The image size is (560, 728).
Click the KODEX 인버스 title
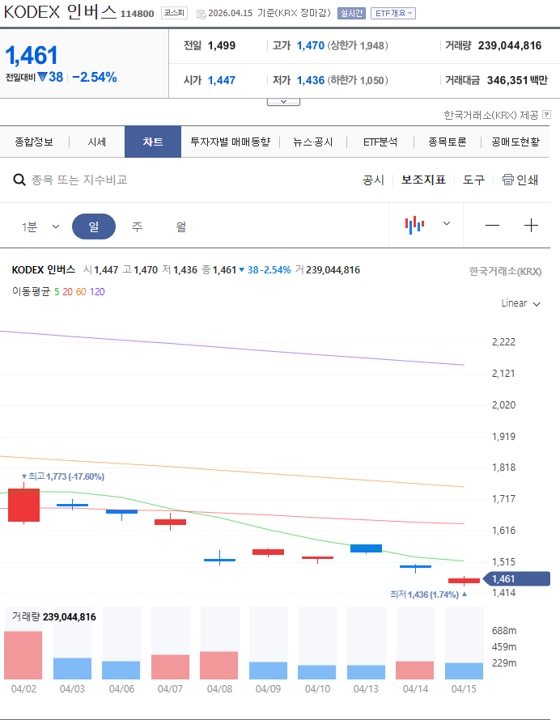click(x=61, y=12)
